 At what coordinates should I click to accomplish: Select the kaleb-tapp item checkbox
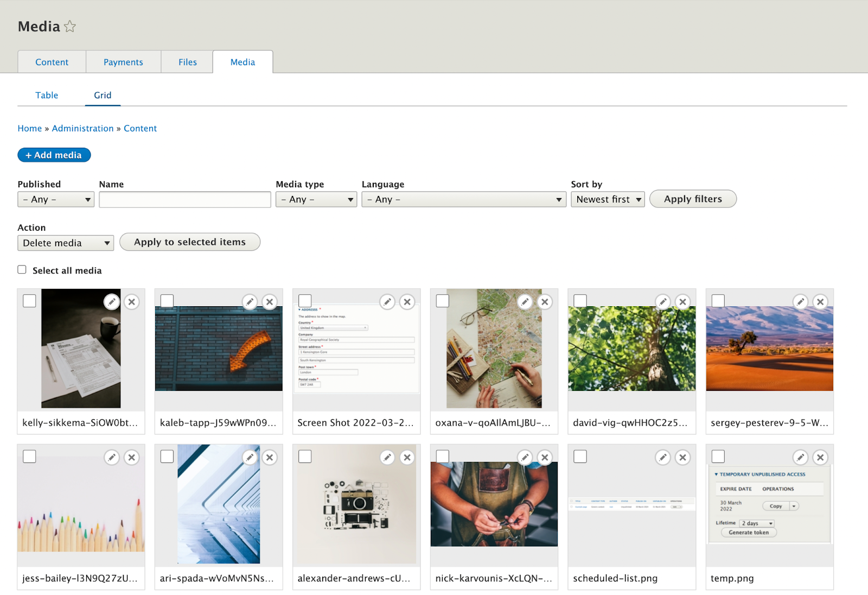[167, 301]
